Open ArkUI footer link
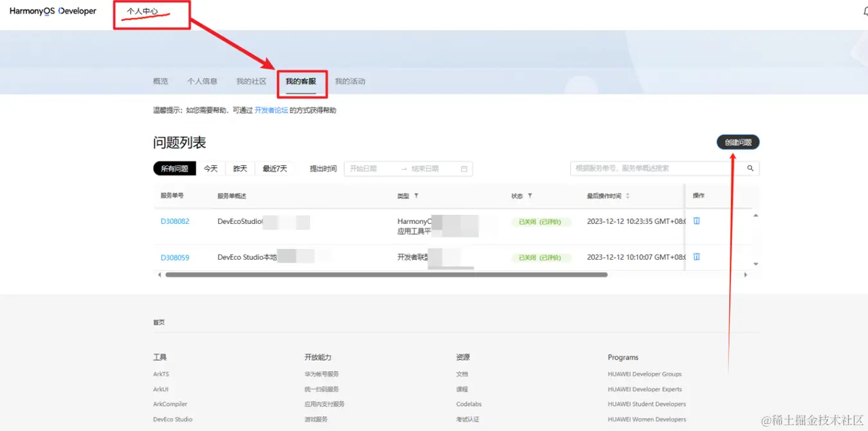The height and width of the screenshot is (431, 868). point(161,389)
